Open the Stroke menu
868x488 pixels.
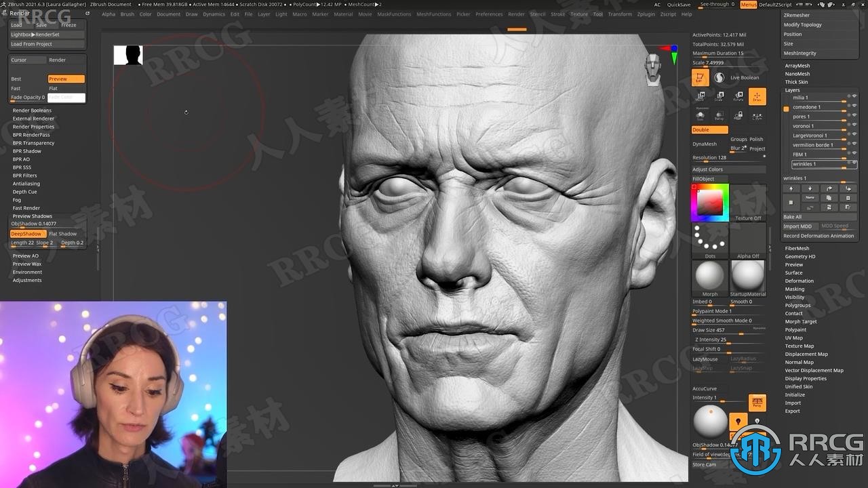pos(558,14)
